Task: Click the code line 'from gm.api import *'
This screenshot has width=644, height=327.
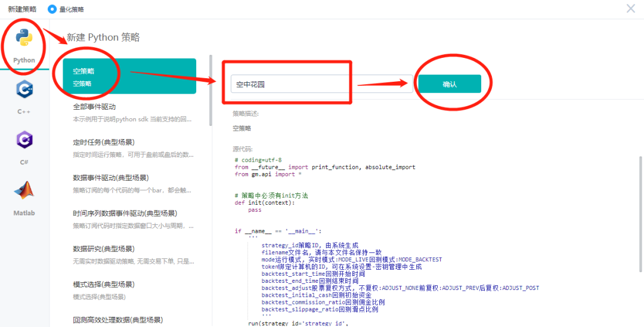Action: click(x=268, y=174)
